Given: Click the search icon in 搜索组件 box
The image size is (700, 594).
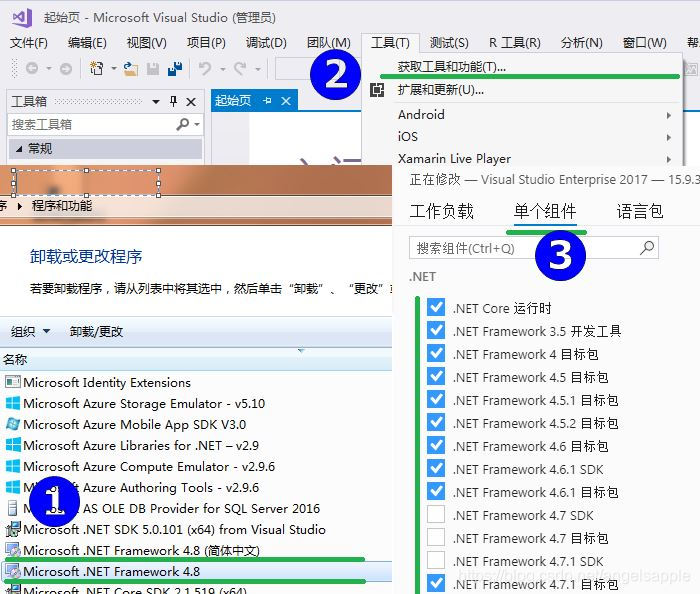Looking at the screenshot, I should (647, 247).
